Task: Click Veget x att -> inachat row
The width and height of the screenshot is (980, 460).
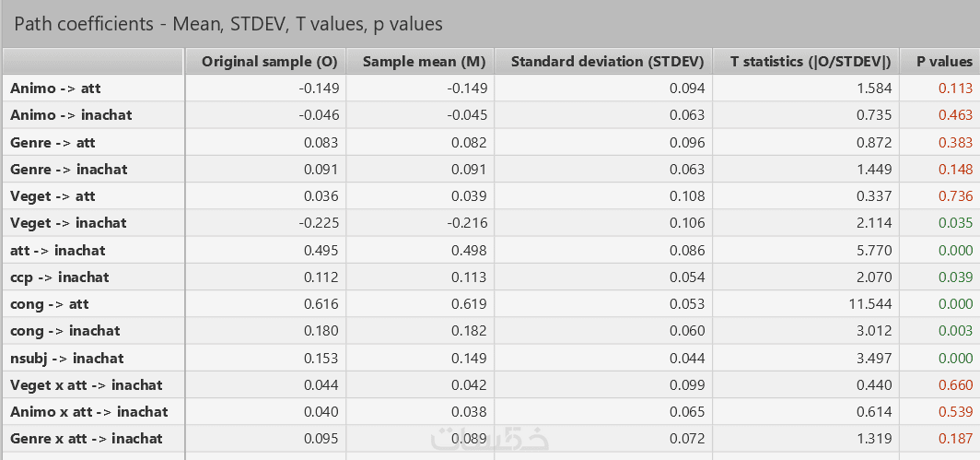Action: pos(87,385)
